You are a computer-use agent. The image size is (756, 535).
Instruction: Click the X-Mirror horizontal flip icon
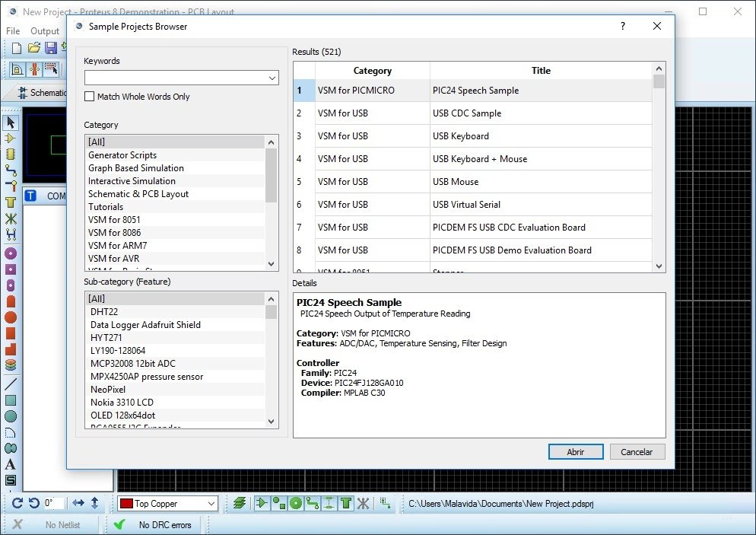78,503
